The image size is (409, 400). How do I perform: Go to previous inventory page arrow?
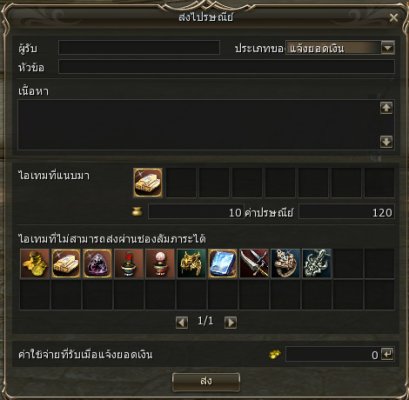point(182,322)
